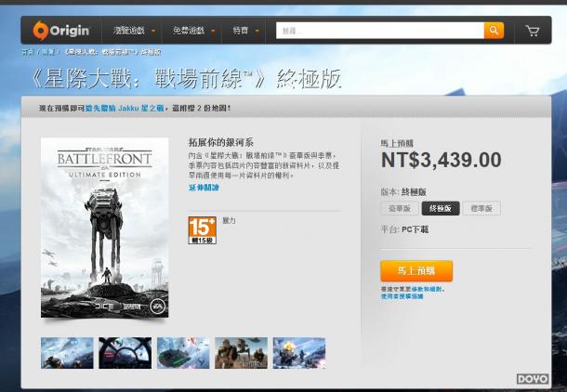Image resolution: width=567 pixels, height=392 pixels.
Task: Click the orange search magnifier button
Action: pos(494,31)
